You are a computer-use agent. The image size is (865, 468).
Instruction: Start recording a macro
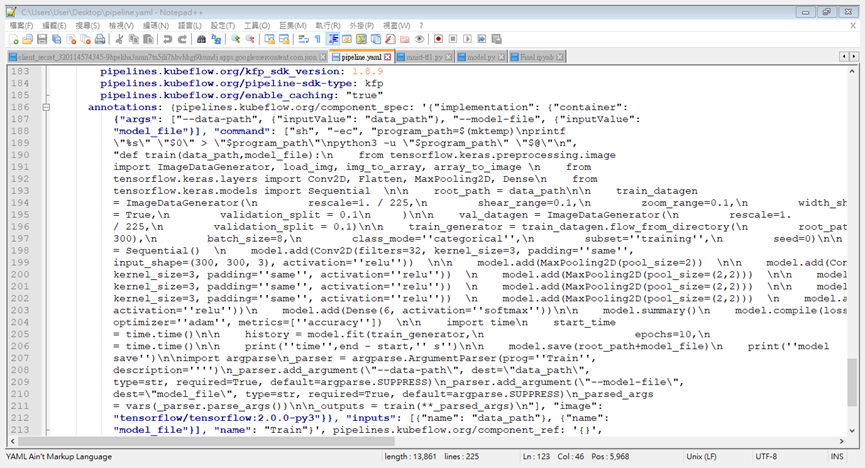pos(439,39)
